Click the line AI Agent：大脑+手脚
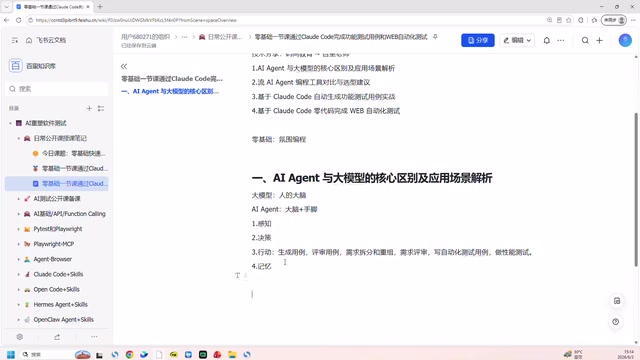The width and height of the screenshot is (640, 360). coord(284,209)
